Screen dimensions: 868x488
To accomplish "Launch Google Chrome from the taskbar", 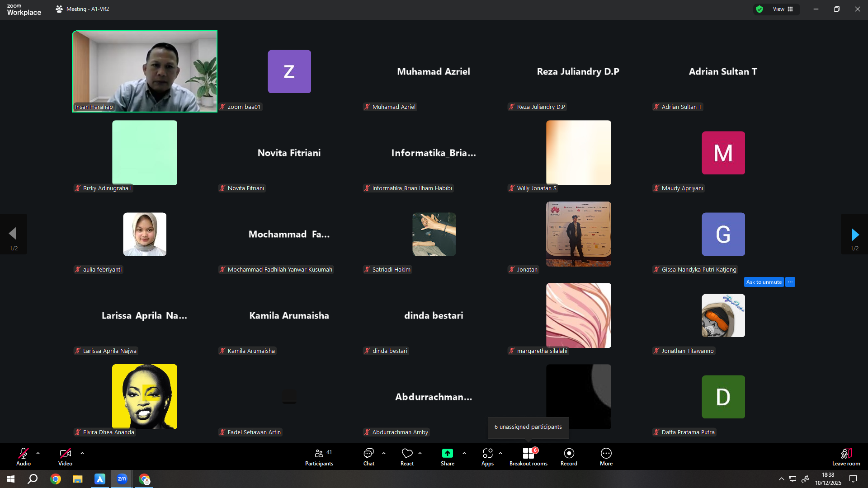I will (x=56, y=479).
